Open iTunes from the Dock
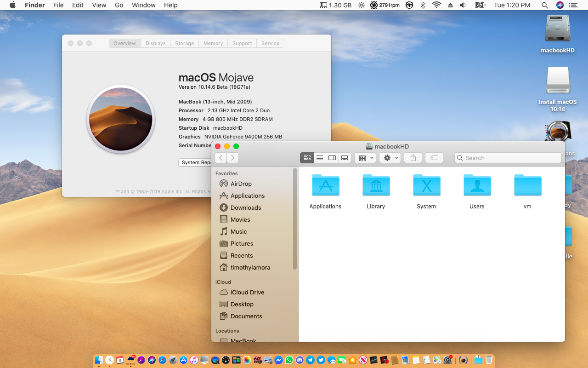This screenshot has height=368, width=588. tap(194, 360)
